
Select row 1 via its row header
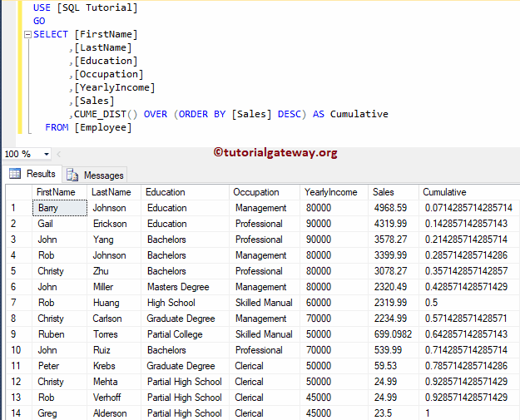[x=17, y=208]
